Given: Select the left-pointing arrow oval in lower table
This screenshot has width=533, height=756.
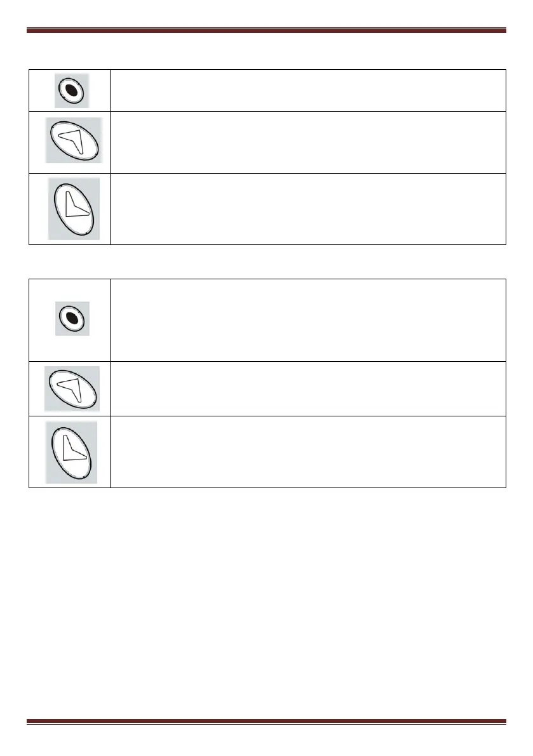Looking at the screenshot, I should pos(72,388).
